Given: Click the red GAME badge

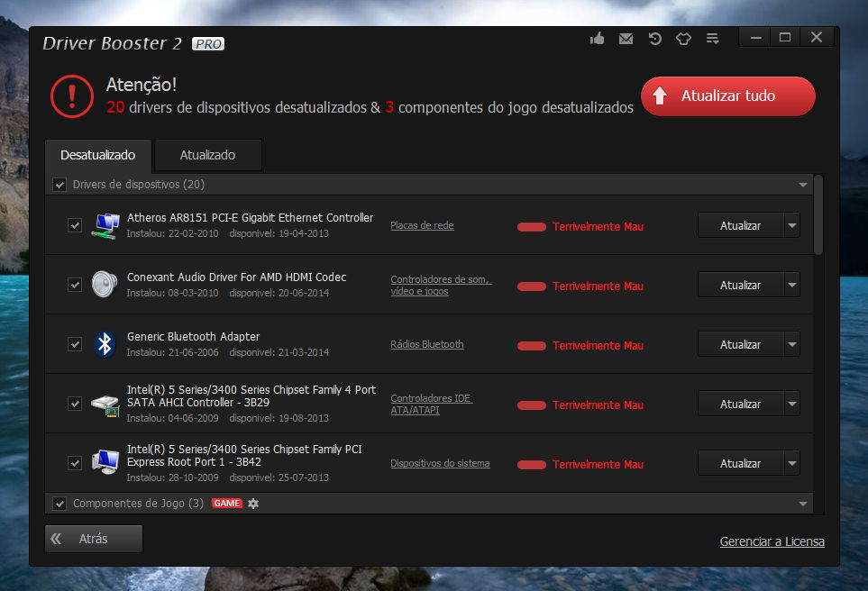Looking at the screenshot, I should coord(227,504).
